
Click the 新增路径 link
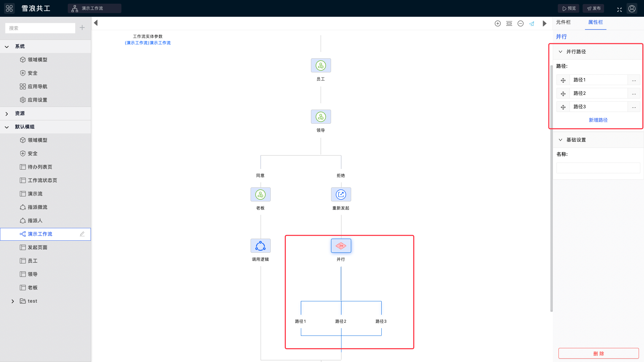tap(598, 120)
